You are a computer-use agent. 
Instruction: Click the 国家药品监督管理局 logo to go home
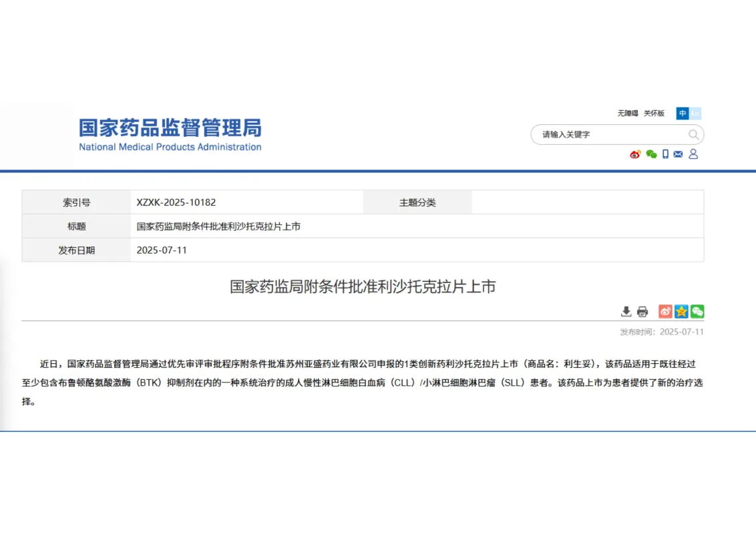pyautogui.click(x=170, y=135)
